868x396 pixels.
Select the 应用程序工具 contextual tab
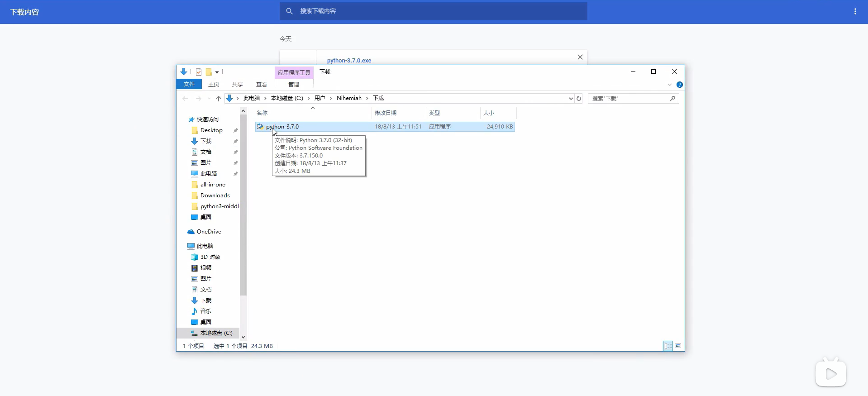click(x=294, y=72)
